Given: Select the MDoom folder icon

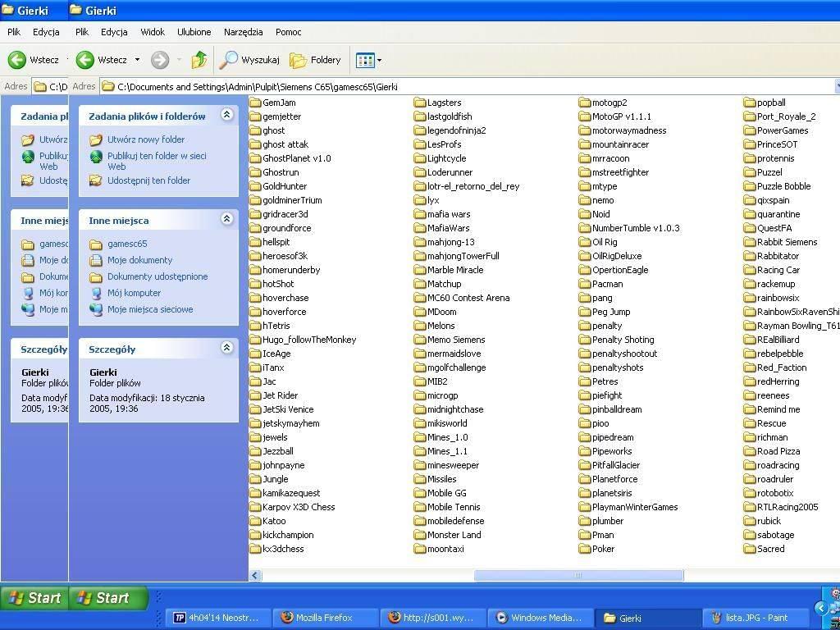Looking at the screenshot, I should pyautogui.click(x=419, y=312).
